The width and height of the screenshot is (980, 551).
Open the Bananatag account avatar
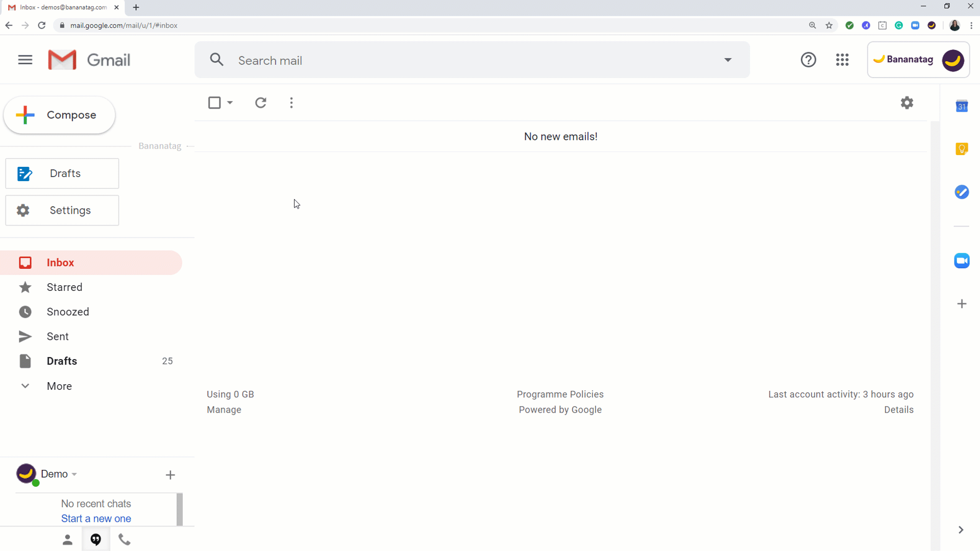[x=952, y=60]
